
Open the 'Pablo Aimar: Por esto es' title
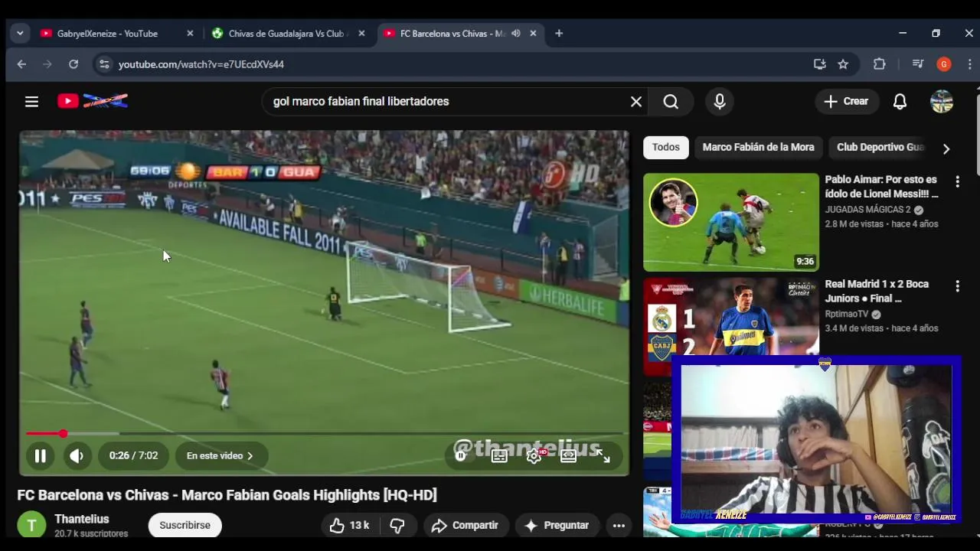pyautogui.click(x=881, y=187)
